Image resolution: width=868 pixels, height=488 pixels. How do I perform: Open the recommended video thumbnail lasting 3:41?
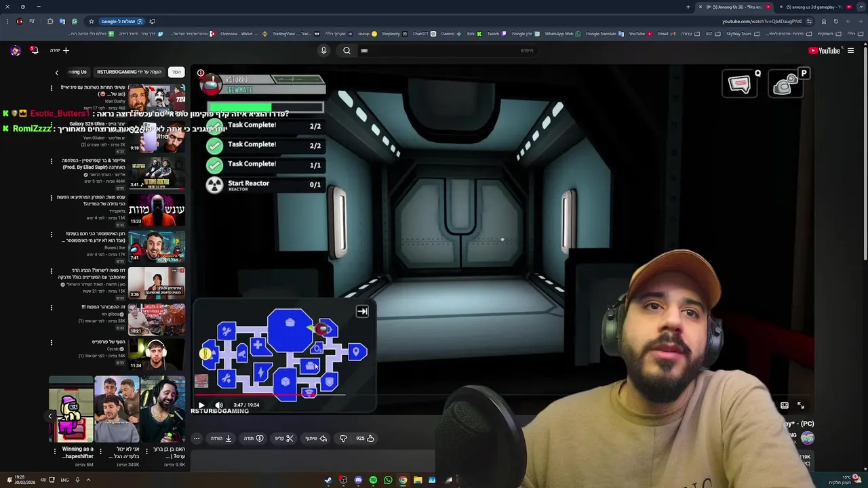(157, 173)
